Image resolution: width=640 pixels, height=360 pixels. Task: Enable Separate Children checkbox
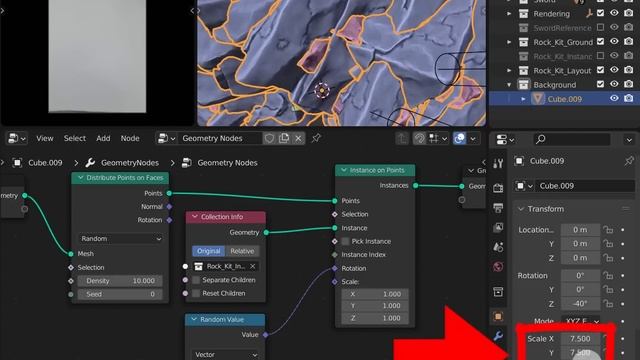pos(196,280)
